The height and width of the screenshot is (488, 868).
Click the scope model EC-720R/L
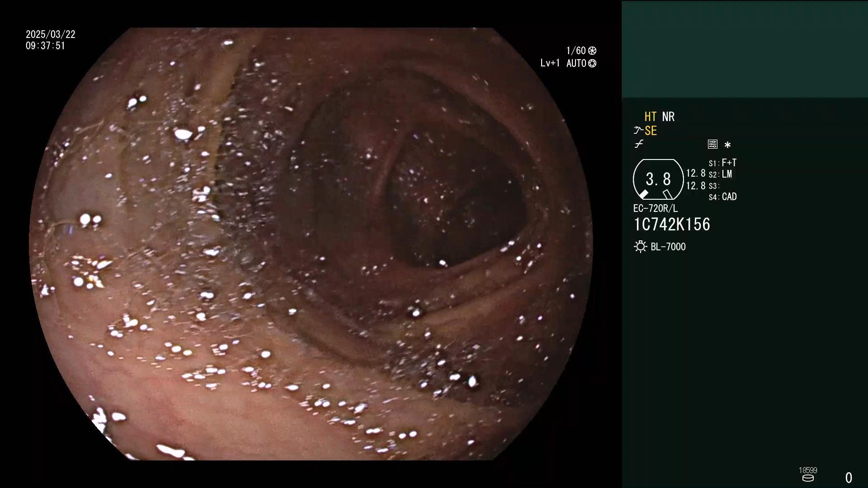pos(656,209)
